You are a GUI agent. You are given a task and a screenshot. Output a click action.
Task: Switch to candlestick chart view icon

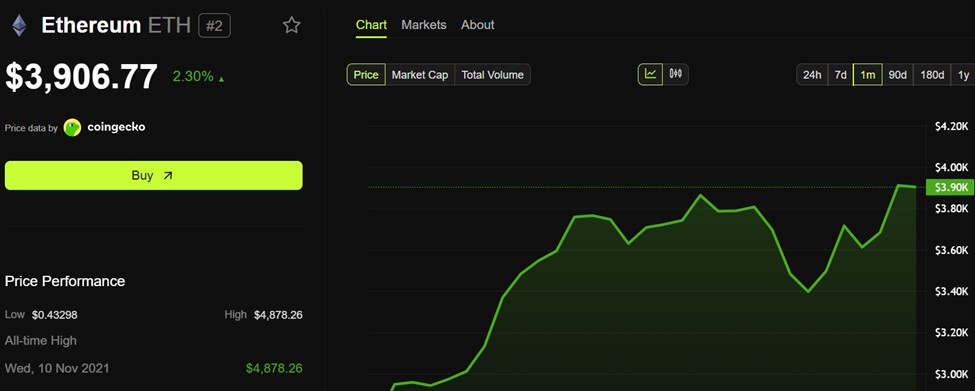click(676, 74)
